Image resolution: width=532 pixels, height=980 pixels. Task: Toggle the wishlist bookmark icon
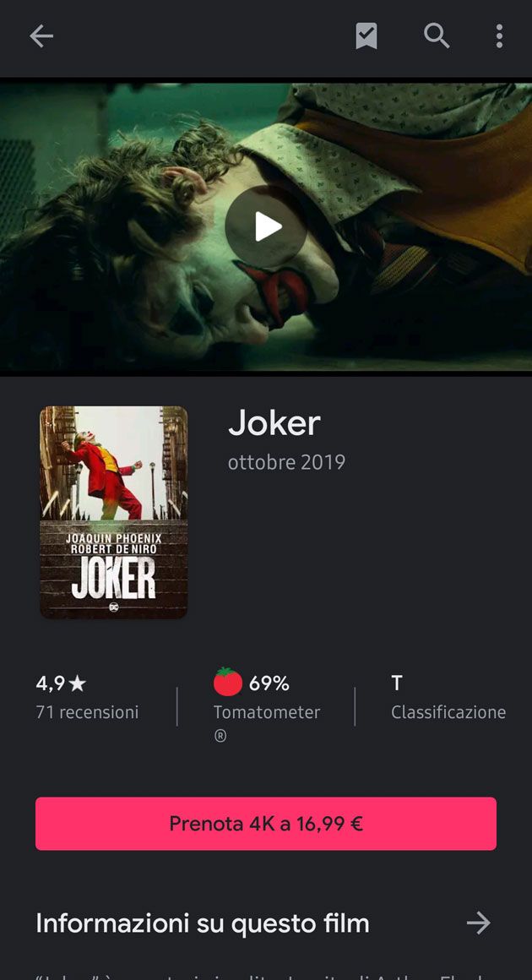pyautogui.click(x=366, y=36)
